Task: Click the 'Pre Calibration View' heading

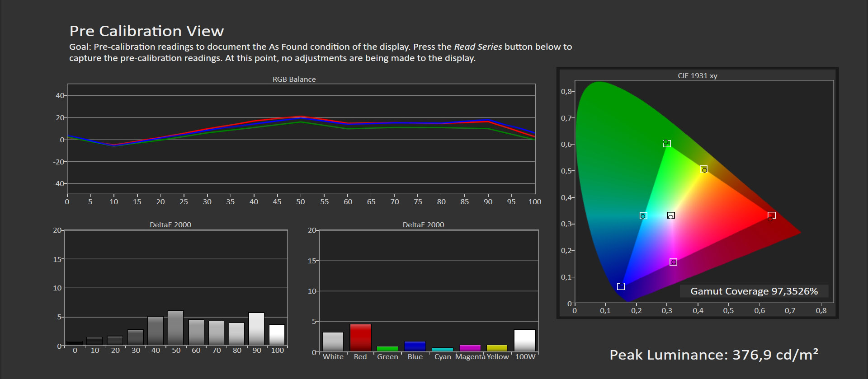Action: tap(146, 31)
